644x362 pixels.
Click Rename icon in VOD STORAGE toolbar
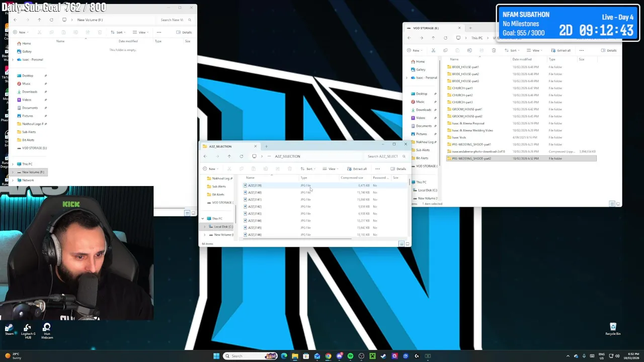pyautogui.click(x=469, y=50)
